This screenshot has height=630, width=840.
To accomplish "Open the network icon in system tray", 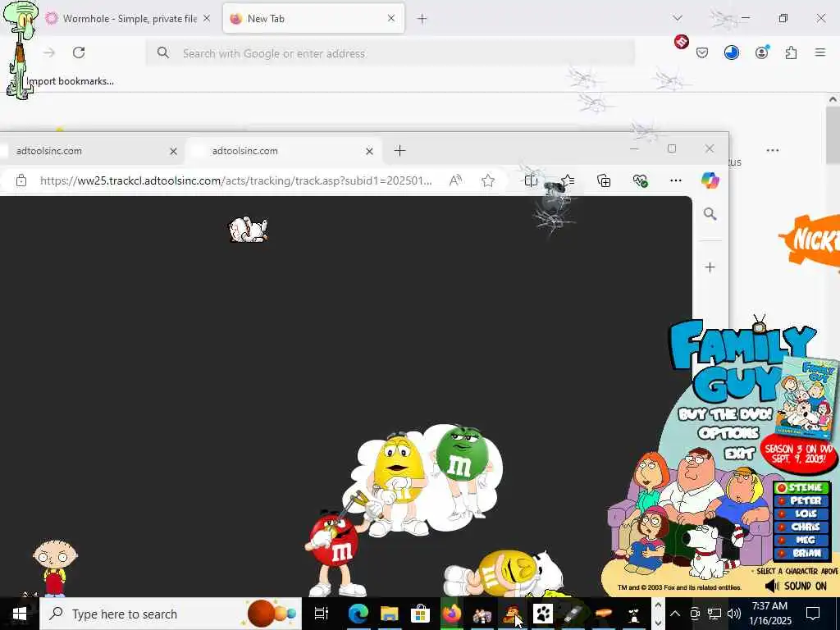I will (x=714, y=614).
